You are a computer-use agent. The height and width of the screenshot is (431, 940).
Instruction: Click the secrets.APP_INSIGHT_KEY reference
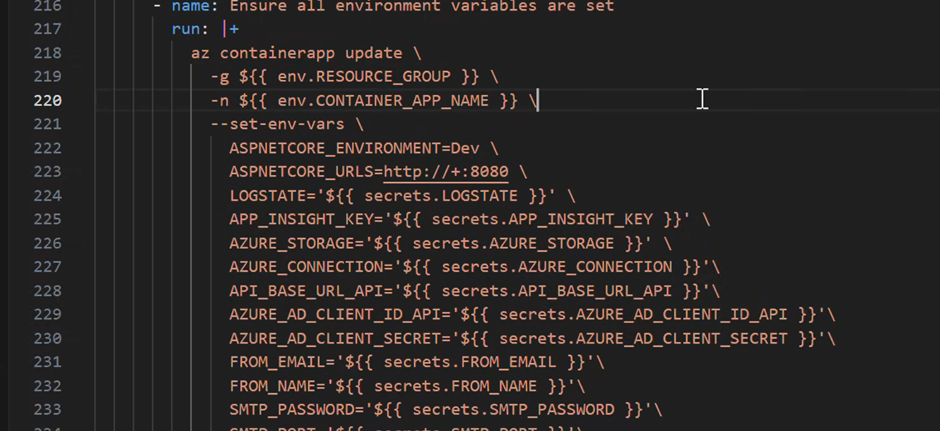[x=542, y=219]
